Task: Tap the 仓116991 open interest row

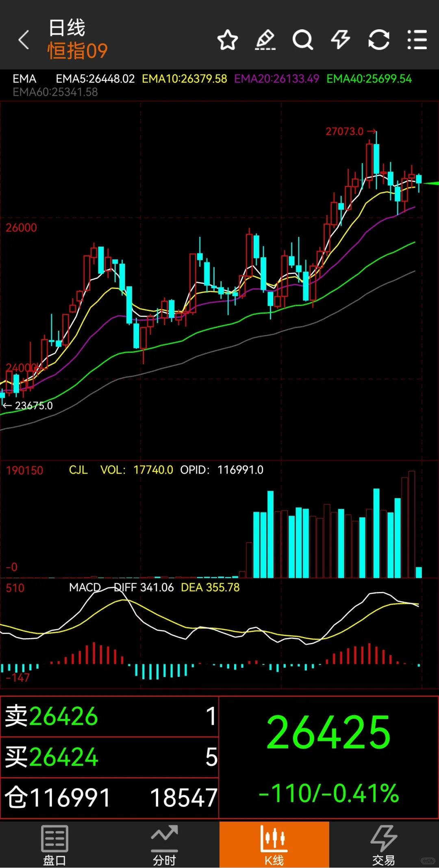Action: point(110,798)
